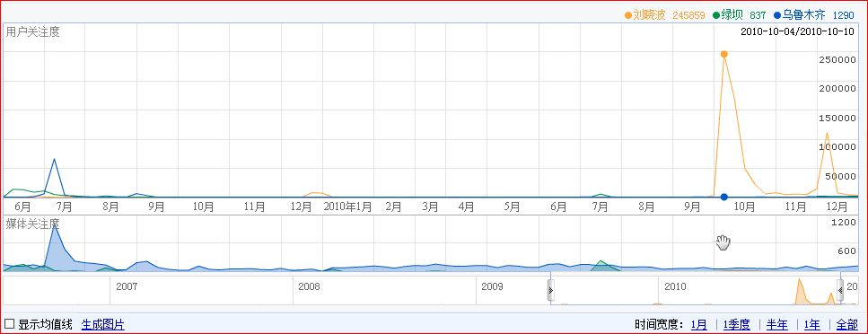Click the date range 2010-10-04/2010-10-10
This screenshot has height=334, width=868.
pos(798,31)
